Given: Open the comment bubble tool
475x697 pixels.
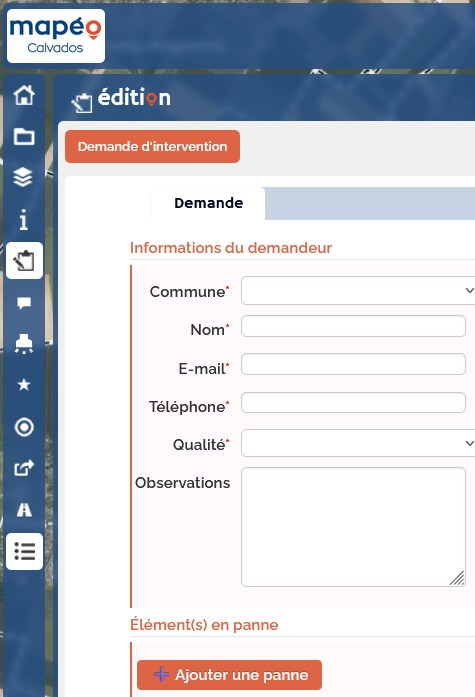Looking at the screenshot, I should (x=24, y=303).
